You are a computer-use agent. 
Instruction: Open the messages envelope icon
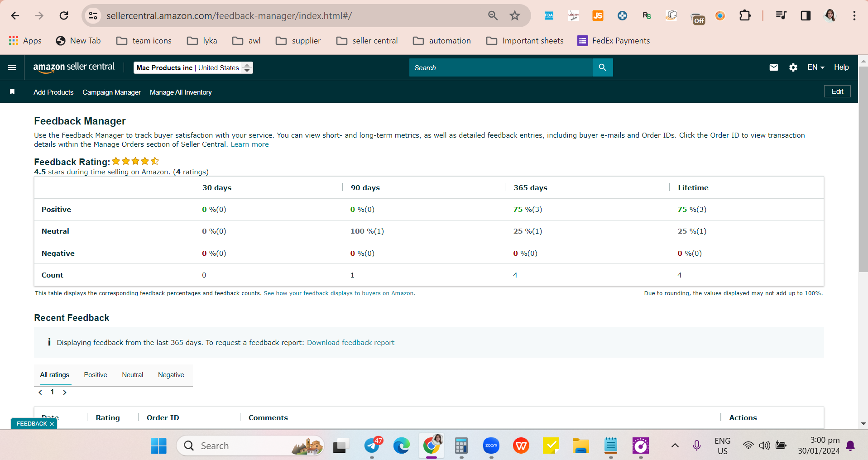click(774, 67)
